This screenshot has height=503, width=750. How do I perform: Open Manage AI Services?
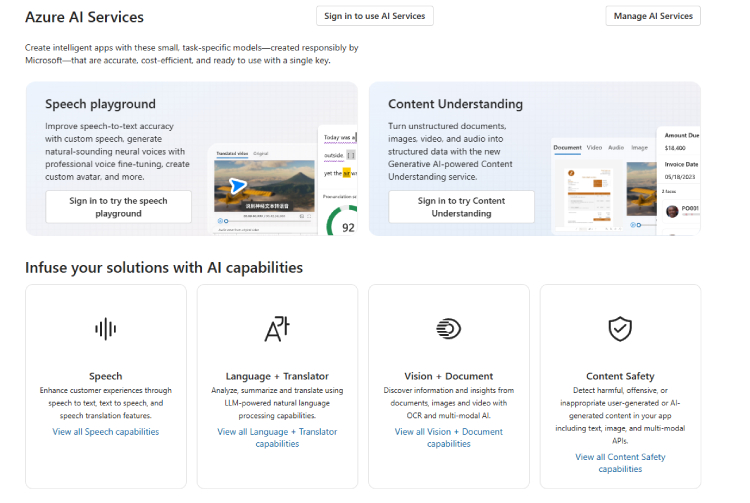[653, 16]
